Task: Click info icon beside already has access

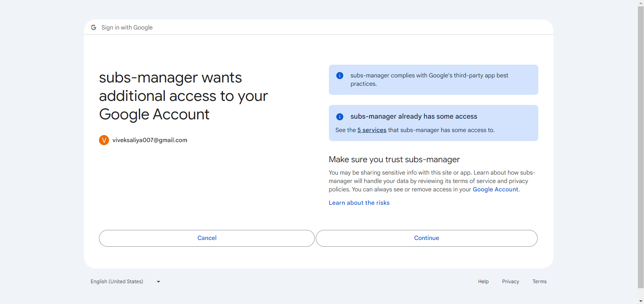Action: pyautogui.click(x=340, y=117)
